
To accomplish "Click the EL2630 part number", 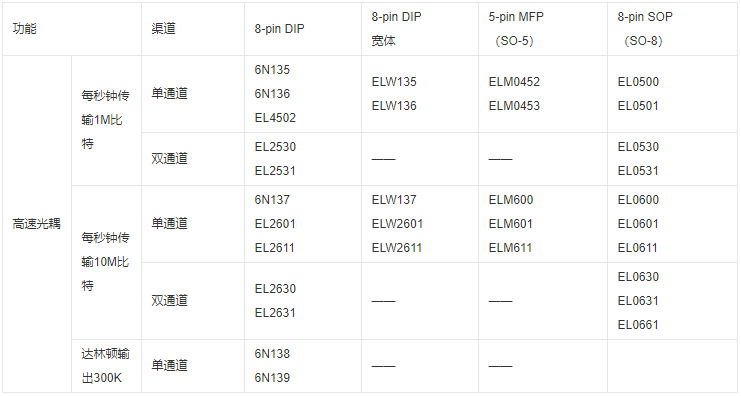I will click(275, 289).
